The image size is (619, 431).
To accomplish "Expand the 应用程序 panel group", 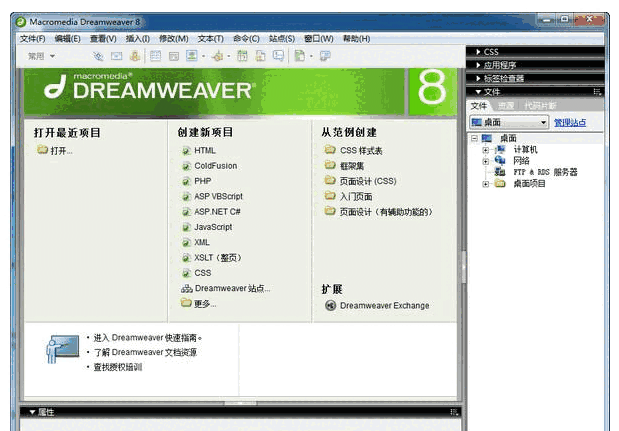I will pos(478,65).
